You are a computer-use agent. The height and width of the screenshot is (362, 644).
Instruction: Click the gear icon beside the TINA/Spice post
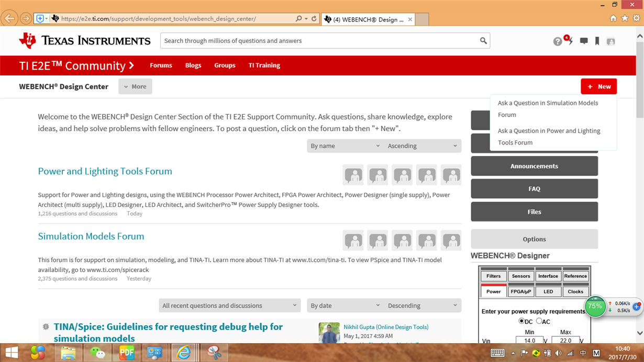(x=46, y=326)
